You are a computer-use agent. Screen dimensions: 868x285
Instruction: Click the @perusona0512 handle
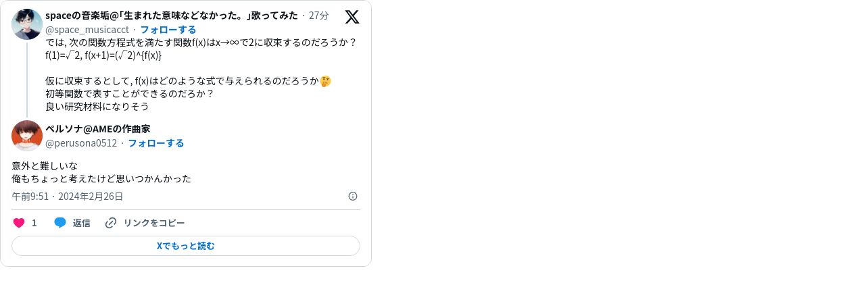click(x=81, y=142)
